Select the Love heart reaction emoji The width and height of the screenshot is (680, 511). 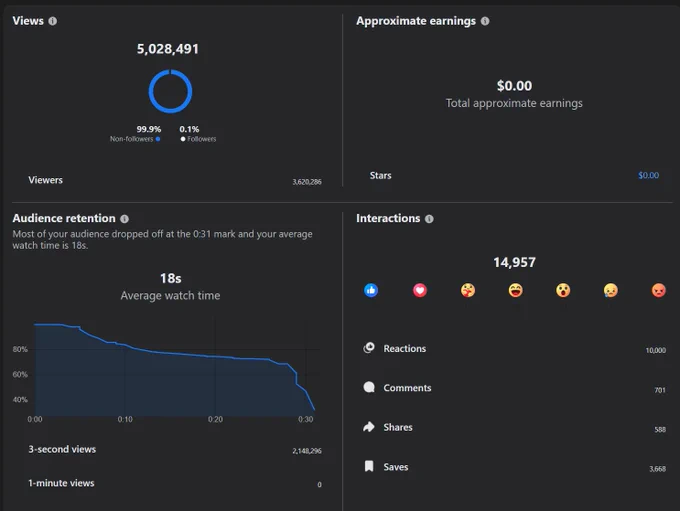tap(419, 290)
